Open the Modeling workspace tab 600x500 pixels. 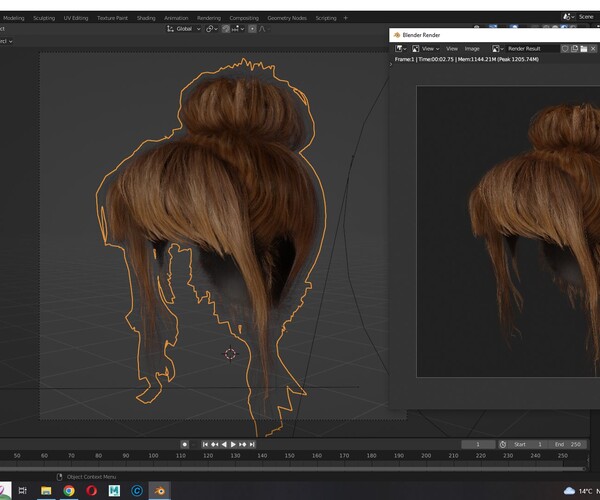[14, 18]
